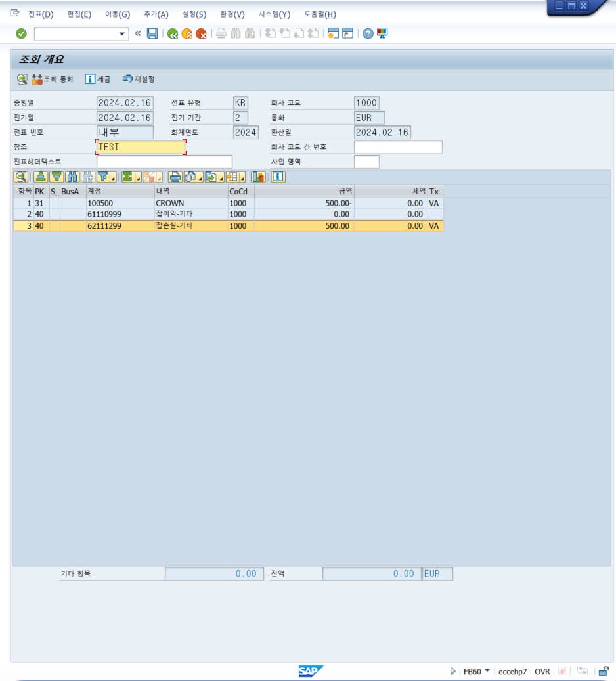Click the Total sigma icon

[x=127, y=177]
